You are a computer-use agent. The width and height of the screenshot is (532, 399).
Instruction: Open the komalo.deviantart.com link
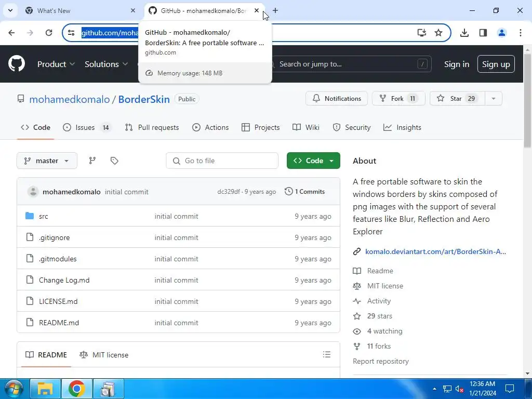(436, 251)
